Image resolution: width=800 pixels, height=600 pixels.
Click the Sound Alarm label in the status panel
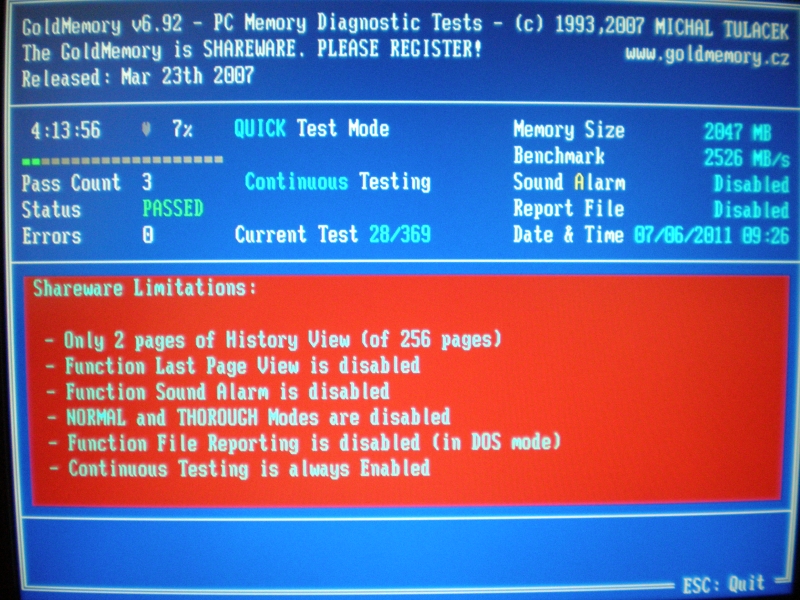[569, 182]
